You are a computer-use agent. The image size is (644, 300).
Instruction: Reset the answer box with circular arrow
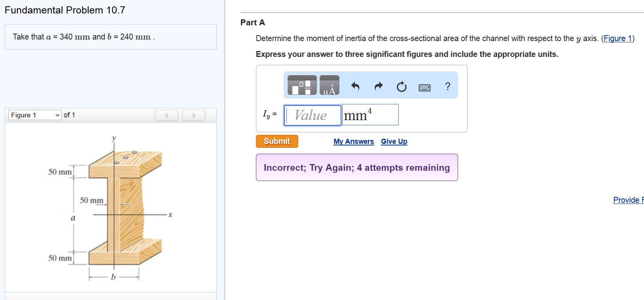click(x=401, y=87)
